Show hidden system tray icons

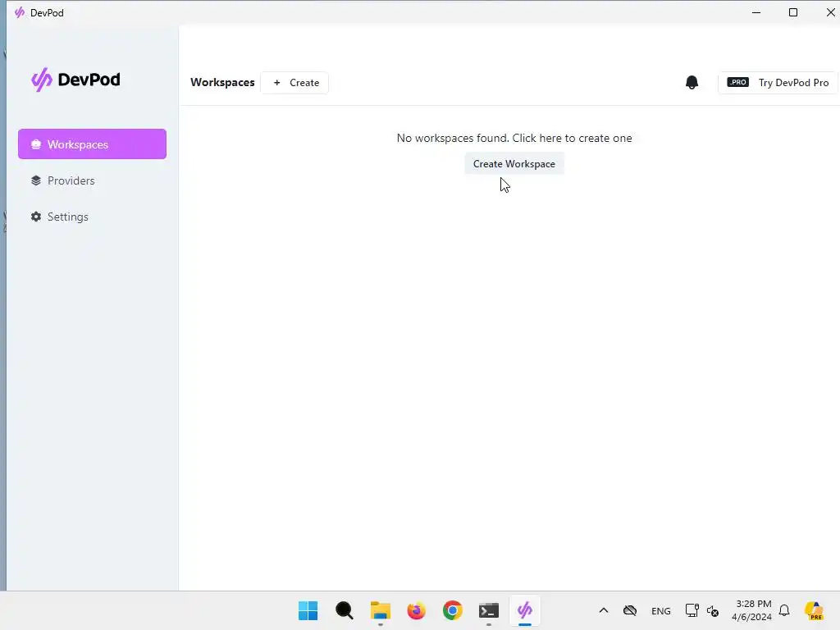click(603, 610)
